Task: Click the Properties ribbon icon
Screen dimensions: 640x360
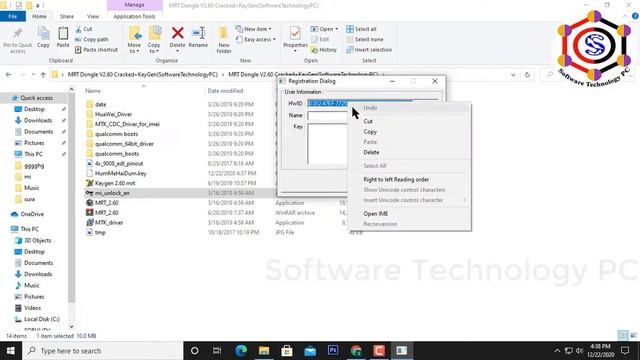Action: [295, 33]
